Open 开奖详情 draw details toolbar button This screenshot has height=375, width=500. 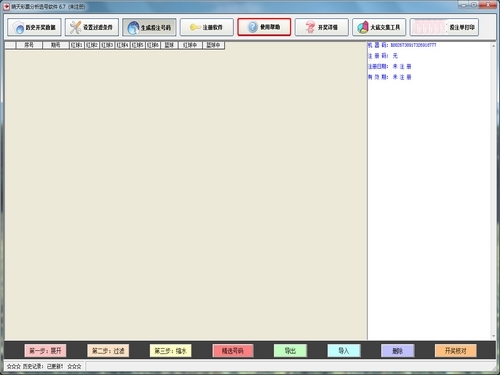(x=322, y=27)
